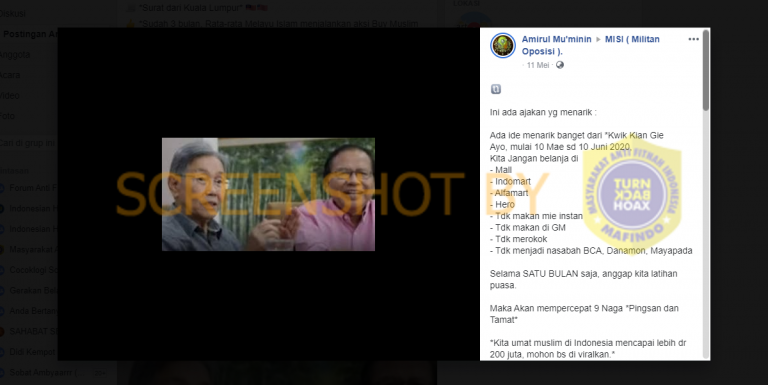This screenshot has height=385, width=768.
Task: Click the small emoji icon above post text
Action: 496,89
